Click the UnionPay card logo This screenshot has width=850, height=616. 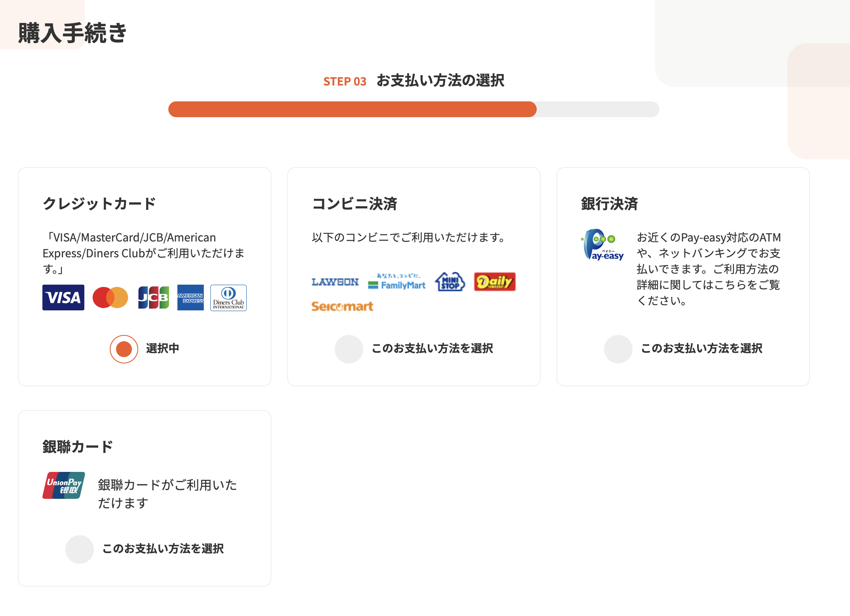[64, 485]
